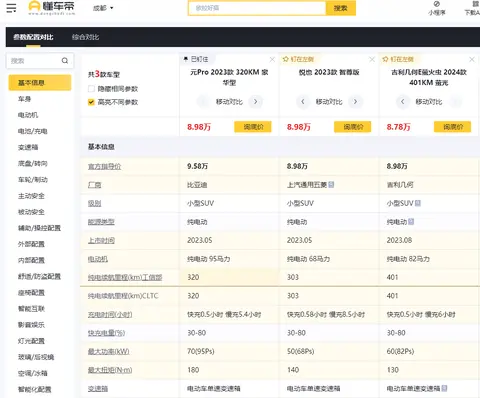
Task: Toggle the 隐藏相同参数 checkbox
Action: [x=91, y=89]
